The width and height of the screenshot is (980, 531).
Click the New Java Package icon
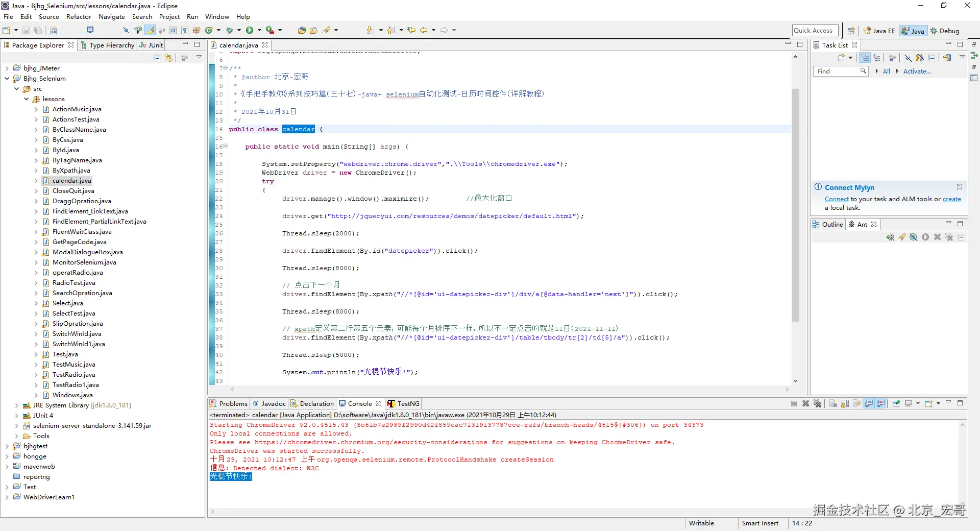click(x=197, y=31)
